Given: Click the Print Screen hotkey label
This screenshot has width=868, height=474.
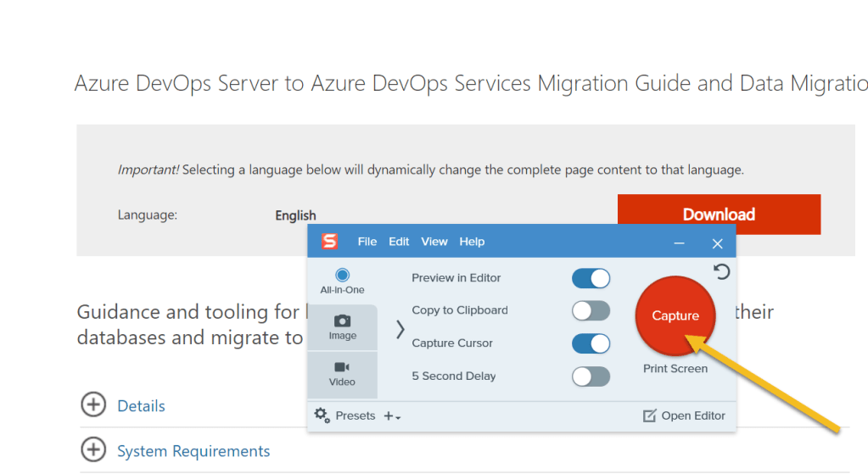Looking at the screenshot, I should coord(675,368).
